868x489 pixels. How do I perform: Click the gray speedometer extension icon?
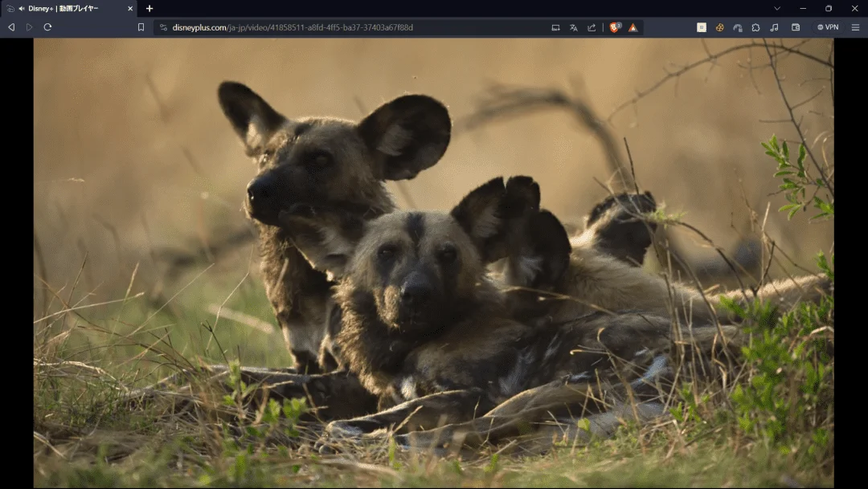[737, 27]
